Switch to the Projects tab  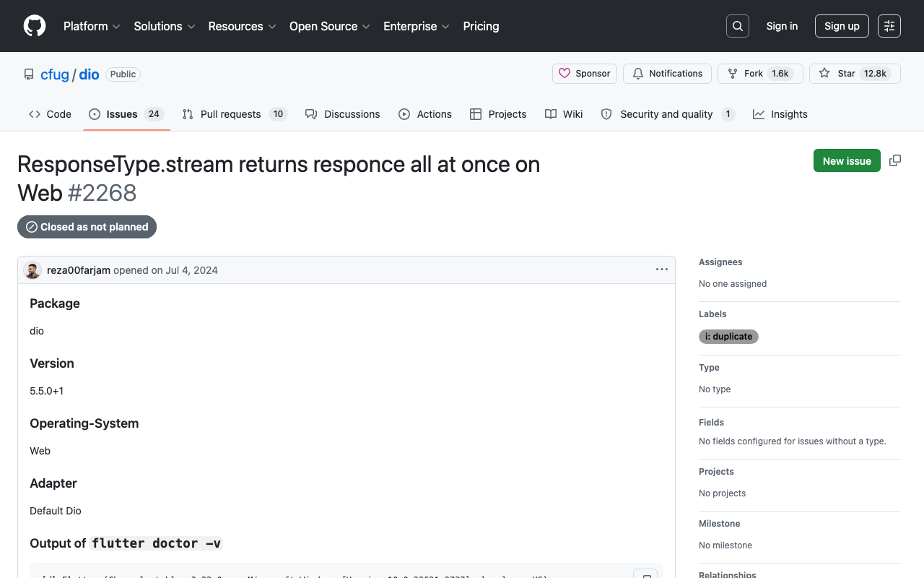pos(498,114)
